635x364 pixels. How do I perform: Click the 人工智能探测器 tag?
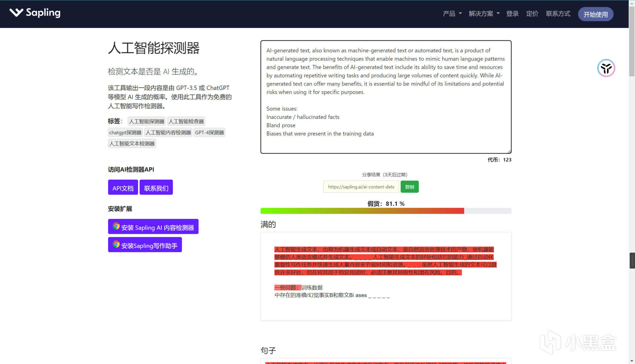(146, 121)
